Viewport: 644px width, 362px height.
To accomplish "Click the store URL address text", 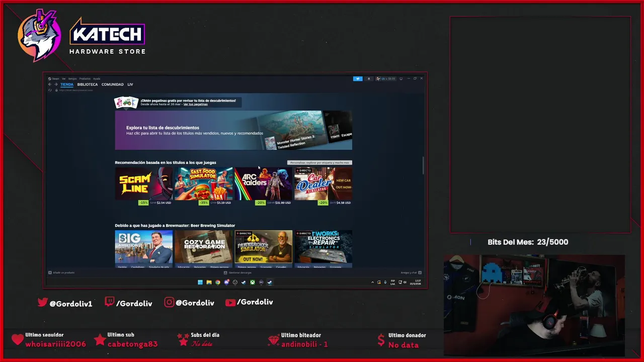I will [76, 90].
